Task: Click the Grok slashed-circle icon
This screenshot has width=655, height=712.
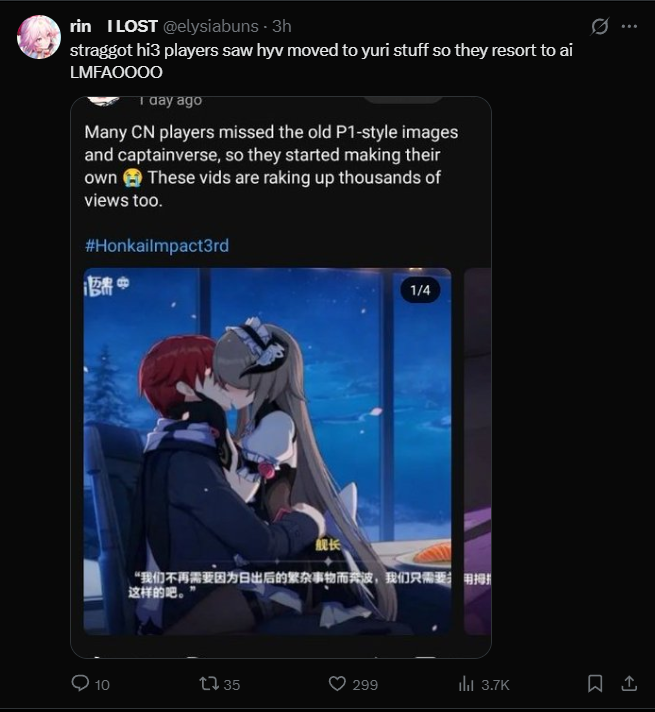Action: [x=599, y=26]
